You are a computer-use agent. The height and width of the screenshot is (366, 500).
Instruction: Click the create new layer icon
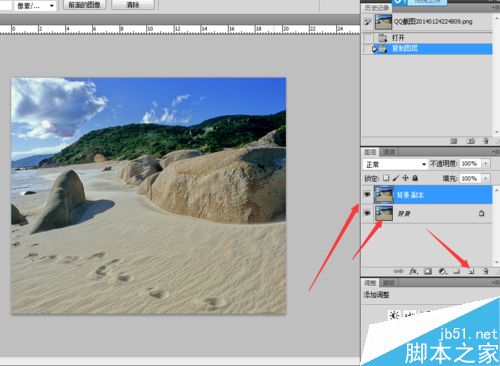[x=471, y=272]
